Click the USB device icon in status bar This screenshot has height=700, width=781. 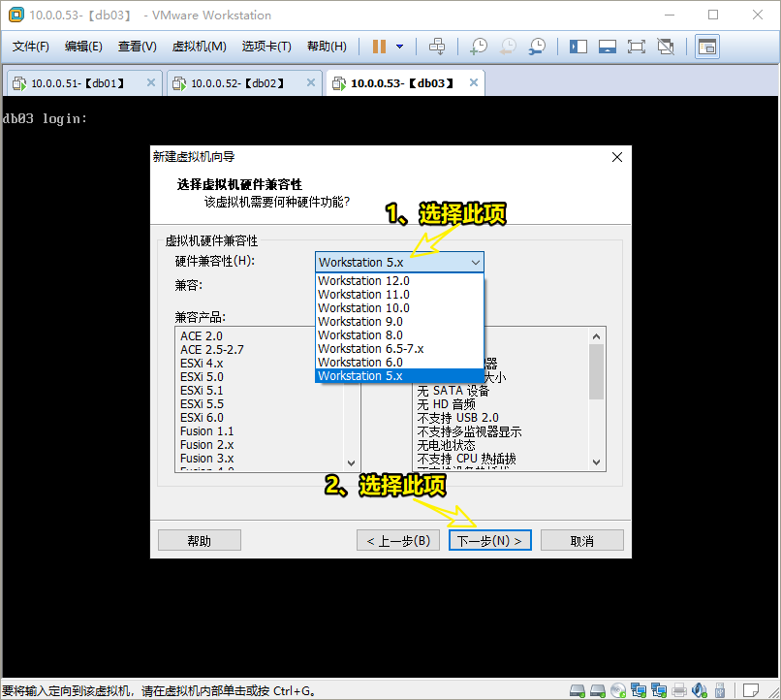(x=719, y=688)
